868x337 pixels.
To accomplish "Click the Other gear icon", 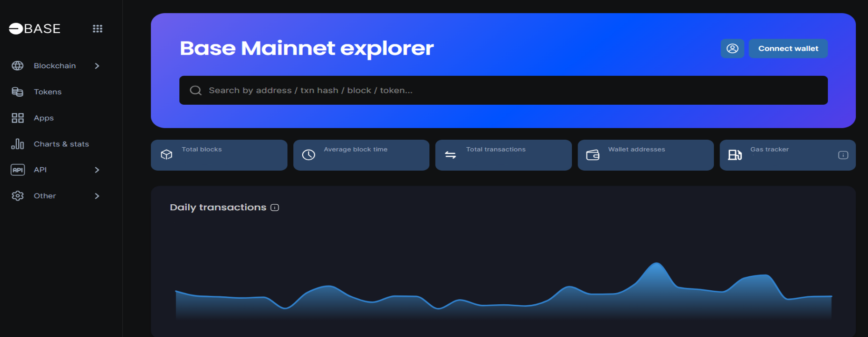I will coord(18,196).
